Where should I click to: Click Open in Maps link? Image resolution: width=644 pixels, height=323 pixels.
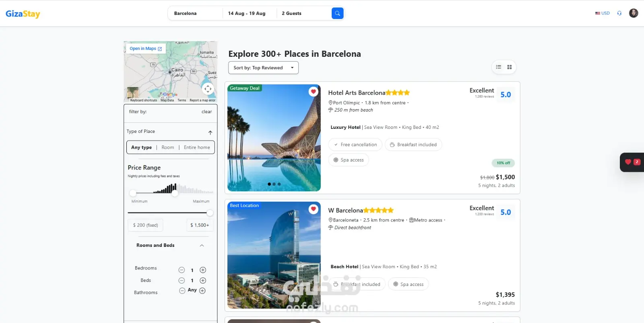145,49
